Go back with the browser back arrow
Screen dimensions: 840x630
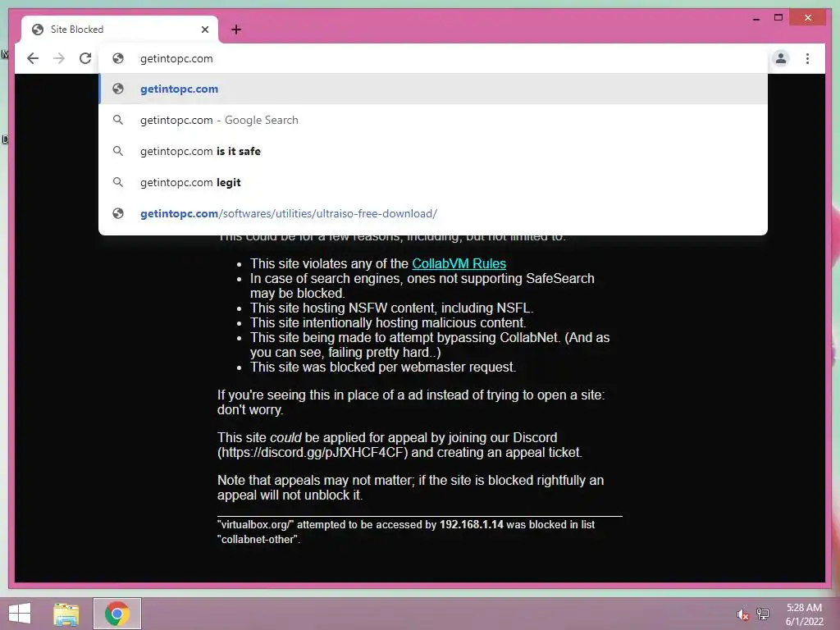pos(33,58)
